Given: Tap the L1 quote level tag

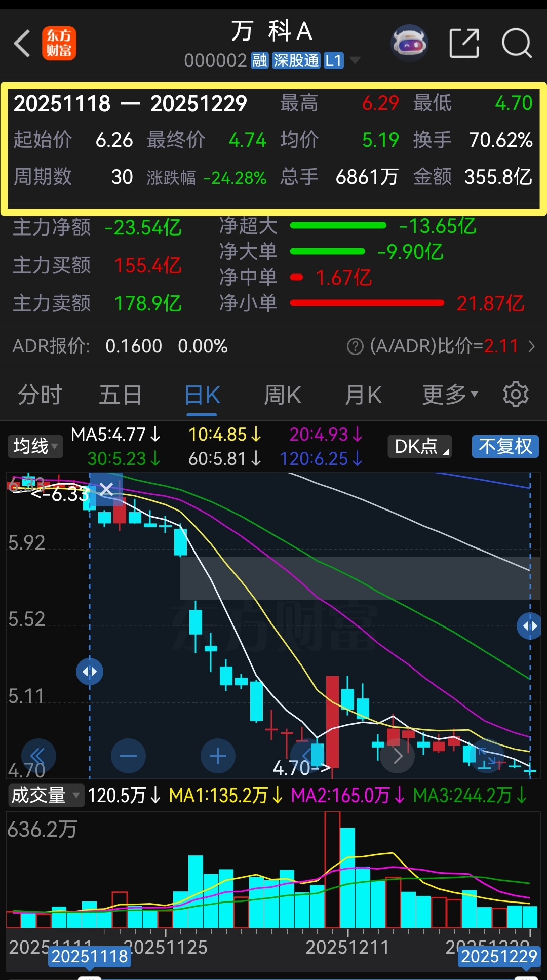Looking at the screenshot, I should coord(333,61).
